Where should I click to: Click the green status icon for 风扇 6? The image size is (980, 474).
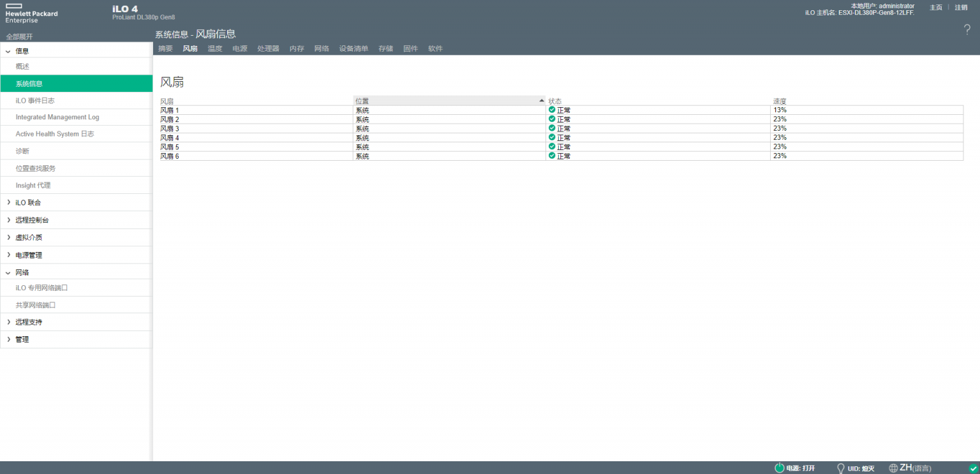551,156
